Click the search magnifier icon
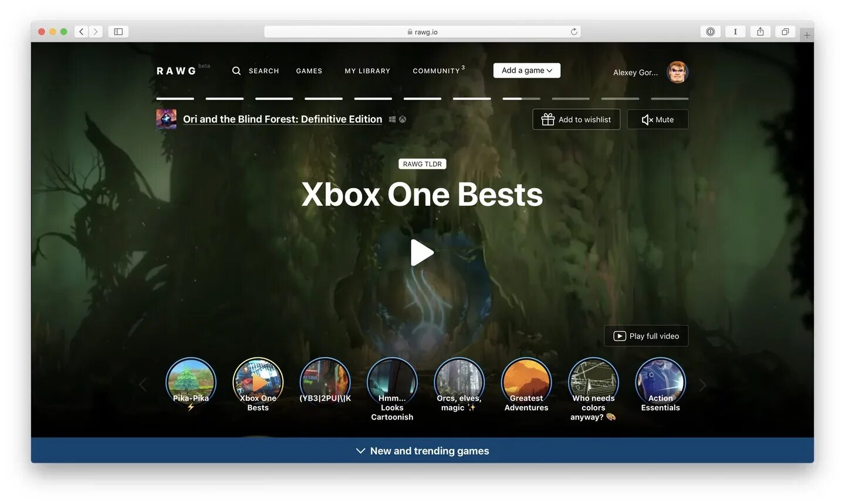 tap(236, 70)
